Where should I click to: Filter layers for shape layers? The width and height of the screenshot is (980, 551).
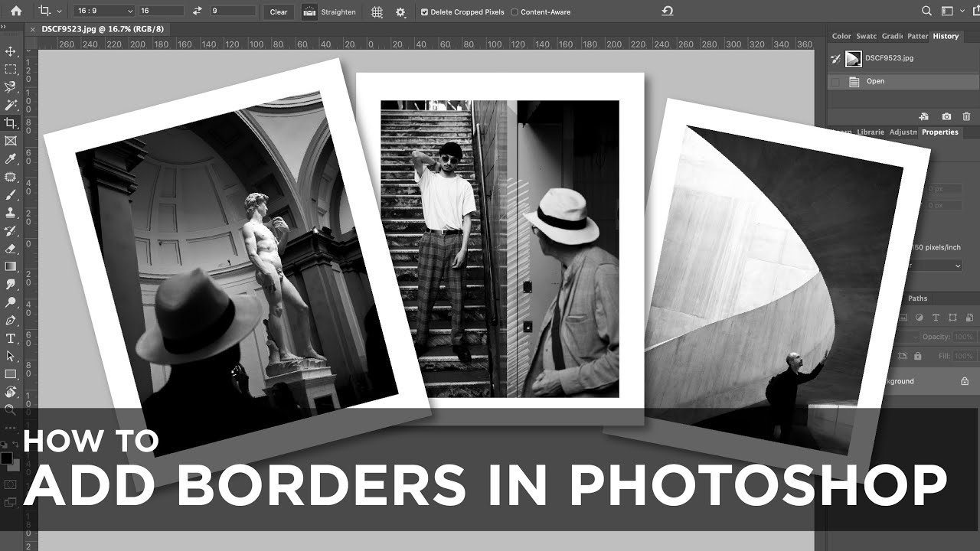[952, 318]
